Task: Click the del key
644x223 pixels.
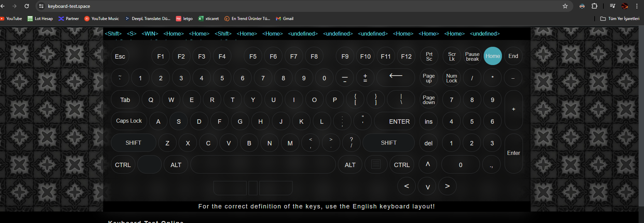Action: coord(429,143)
